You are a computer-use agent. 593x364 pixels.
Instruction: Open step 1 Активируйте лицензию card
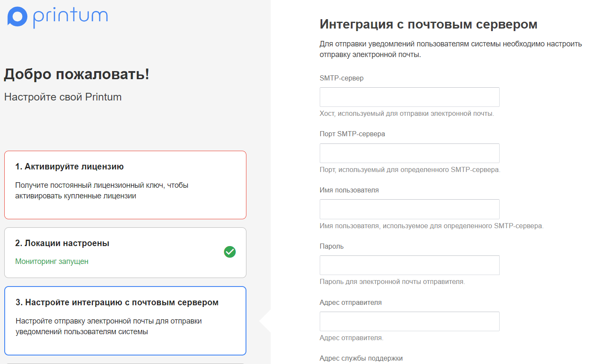pyautogui.click(x=125, y=185)
